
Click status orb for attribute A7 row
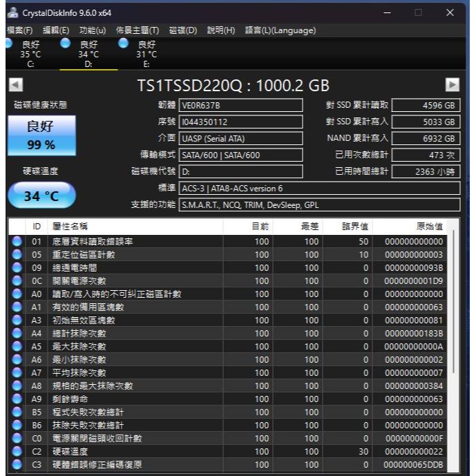(17, 372)
